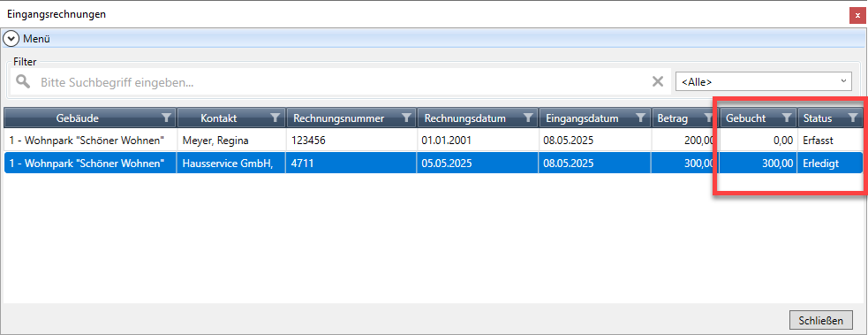Click the Schließen button
This screenshot has height=335, width=868.
pyautogui.click(x=821, y=320)
